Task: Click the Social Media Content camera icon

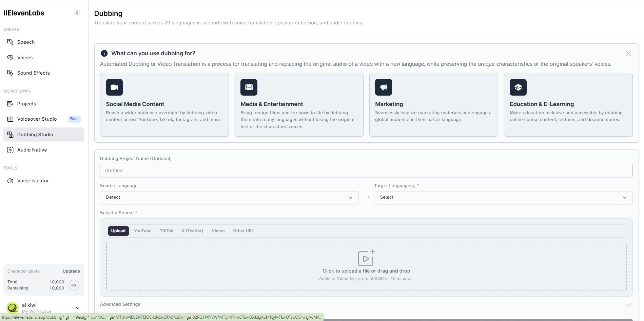Action: pyautogui.click(x=114, y=87)
